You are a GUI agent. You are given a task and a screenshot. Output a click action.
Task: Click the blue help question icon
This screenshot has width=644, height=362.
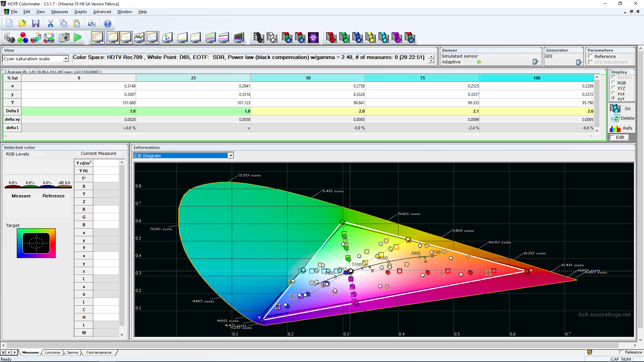pyautogui.click(x=107, y=23)
